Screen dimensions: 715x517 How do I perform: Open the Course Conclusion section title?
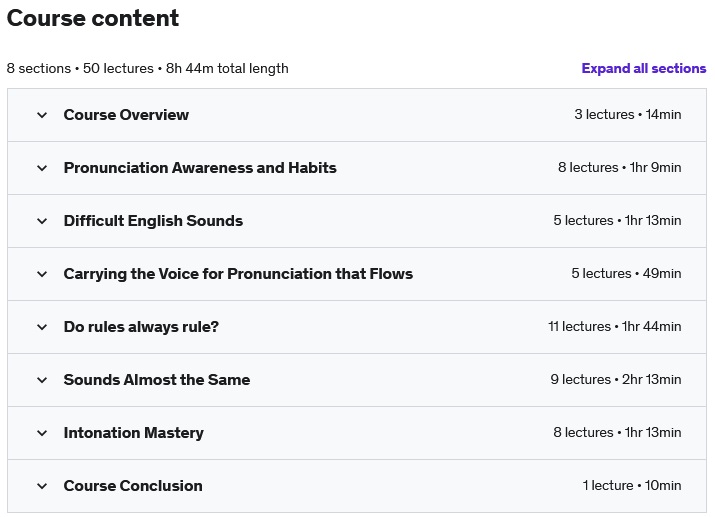pos(133,486)
